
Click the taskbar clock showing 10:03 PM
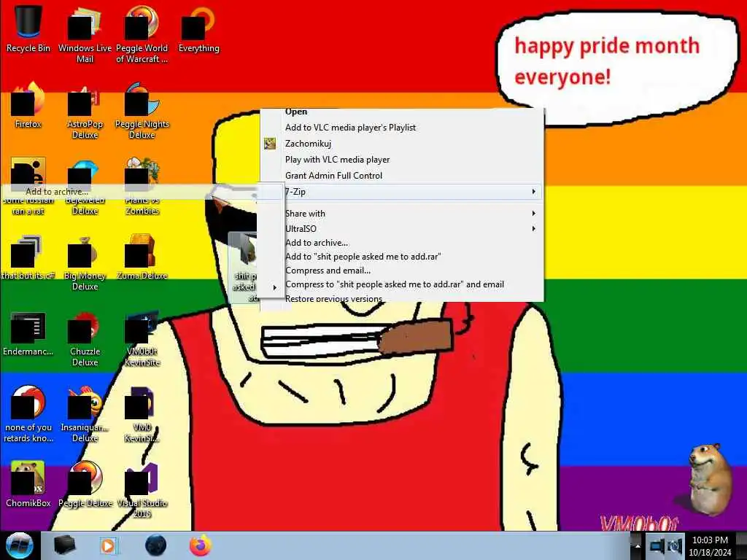[x=710, y=545]
